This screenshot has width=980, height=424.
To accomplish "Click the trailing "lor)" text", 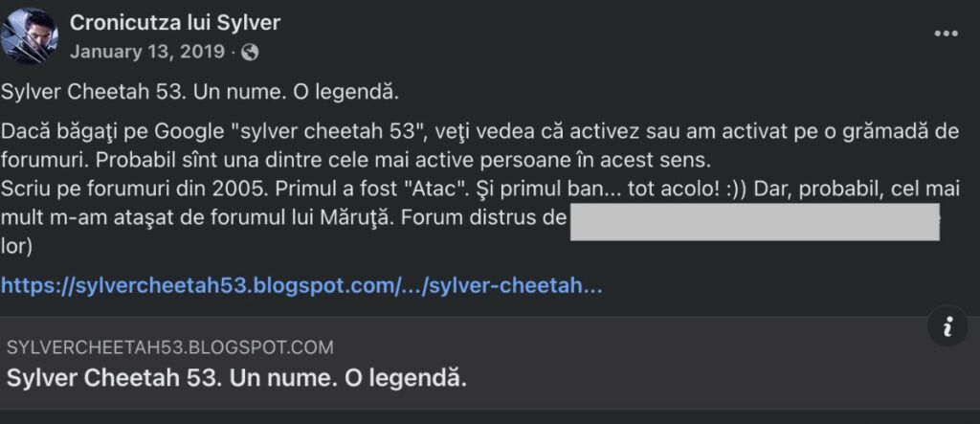I will [15, 246].
